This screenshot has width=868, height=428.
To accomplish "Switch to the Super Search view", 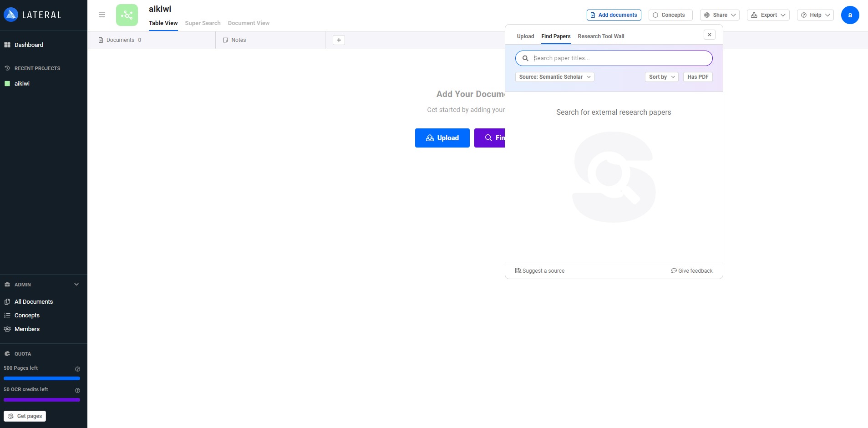I will pyautogui.click(x=203, y=23).
